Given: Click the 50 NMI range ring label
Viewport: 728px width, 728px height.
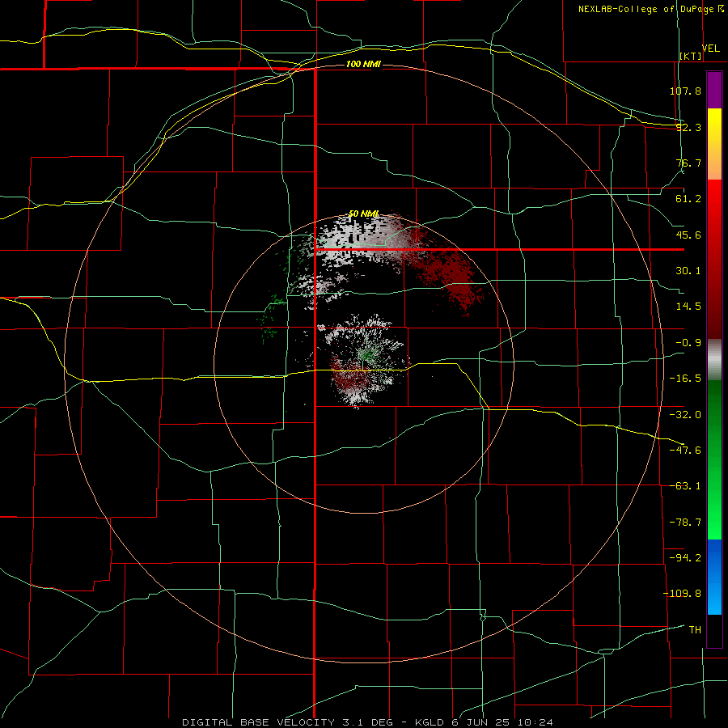Looking at the screenshot, I should click(363, 214).
